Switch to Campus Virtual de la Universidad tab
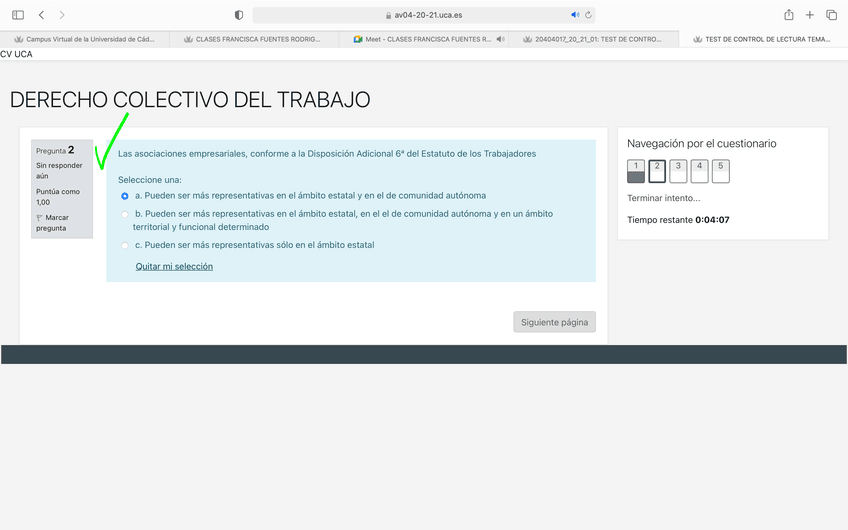 pyautogui.click(x=85, y=39)
